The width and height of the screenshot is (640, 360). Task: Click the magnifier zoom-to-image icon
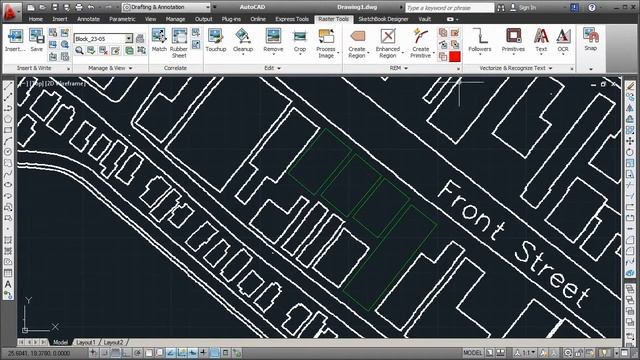[x=79, y=51]
